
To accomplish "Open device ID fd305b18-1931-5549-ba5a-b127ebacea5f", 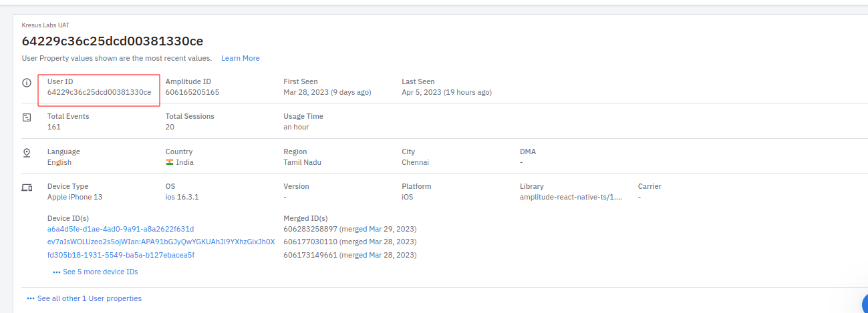I will 120,255.
